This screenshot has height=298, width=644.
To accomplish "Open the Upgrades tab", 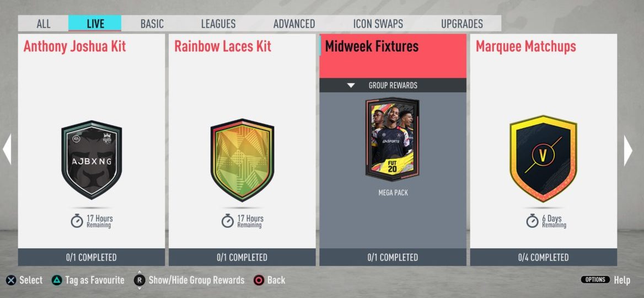I will [x=461, y=24].
